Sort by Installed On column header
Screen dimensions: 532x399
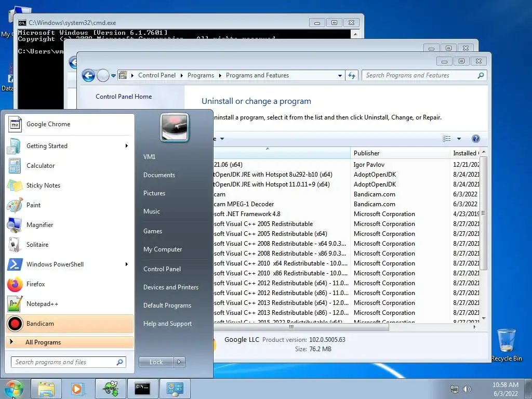point(465,153)
